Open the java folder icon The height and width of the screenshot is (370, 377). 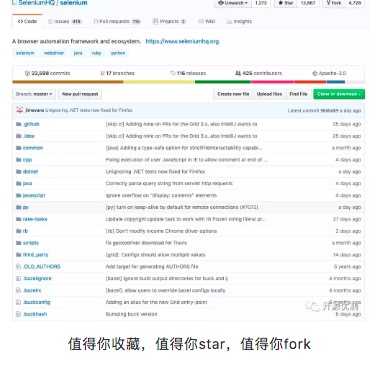point(19,183)
